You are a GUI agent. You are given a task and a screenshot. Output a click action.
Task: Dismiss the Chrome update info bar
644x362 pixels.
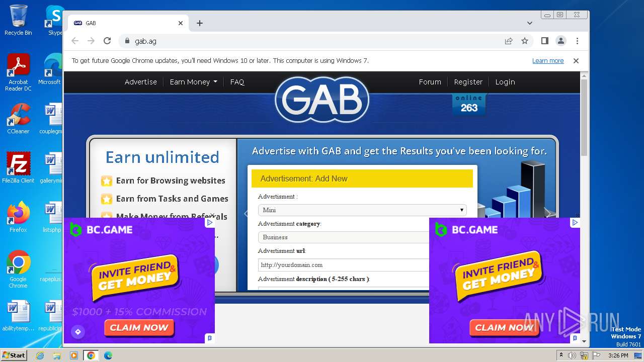pyautogui.click(x=576, y=61)
